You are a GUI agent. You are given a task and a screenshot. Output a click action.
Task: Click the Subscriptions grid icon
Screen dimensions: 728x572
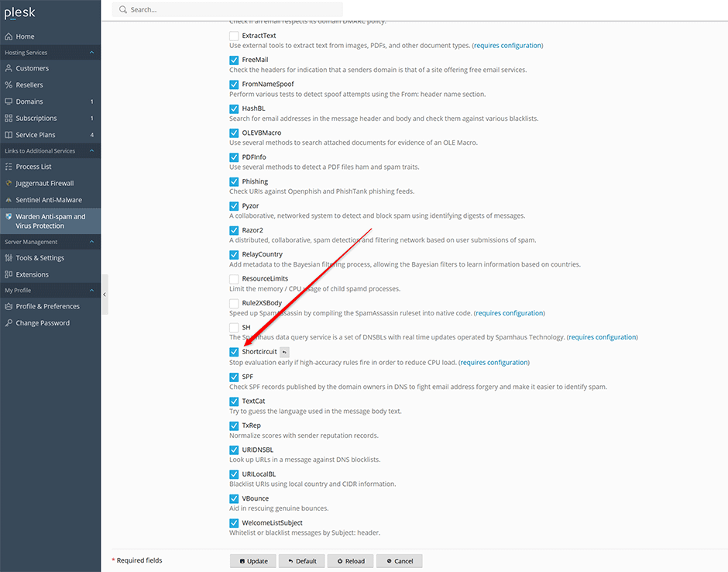pyautogui.click(x=9, y=118)
